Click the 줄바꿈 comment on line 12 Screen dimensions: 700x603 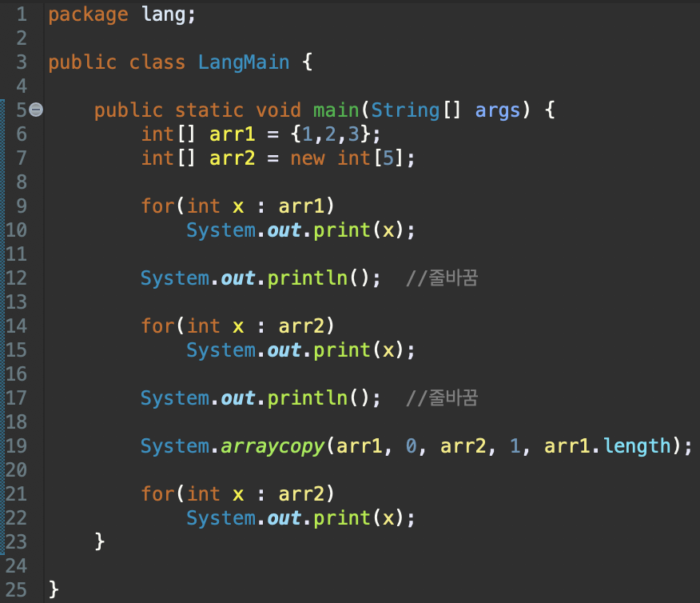442,278
